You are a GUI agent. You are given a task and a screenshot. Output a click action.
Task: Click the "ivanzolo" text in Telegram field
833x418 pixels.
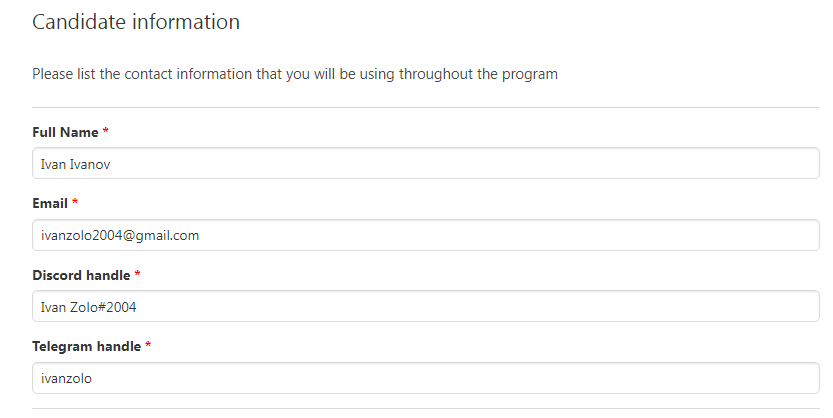(x=66, y=378)
